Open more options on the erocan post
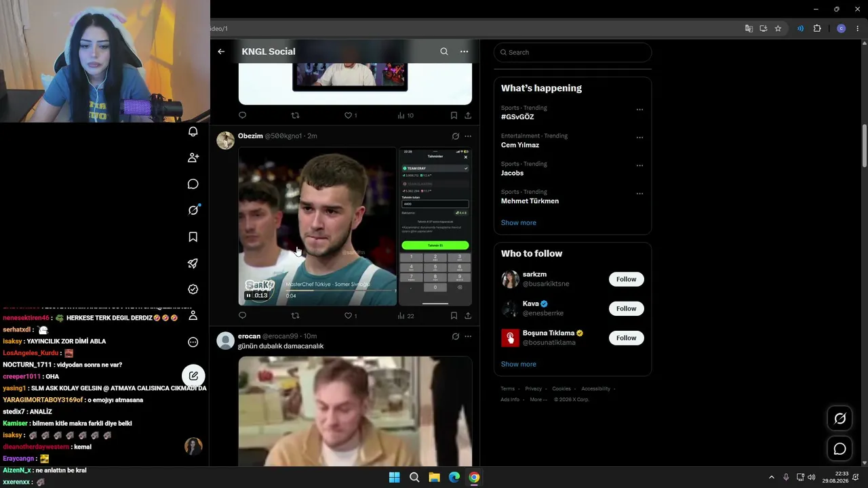Screen dimensions: 868x488 point(468,336)
